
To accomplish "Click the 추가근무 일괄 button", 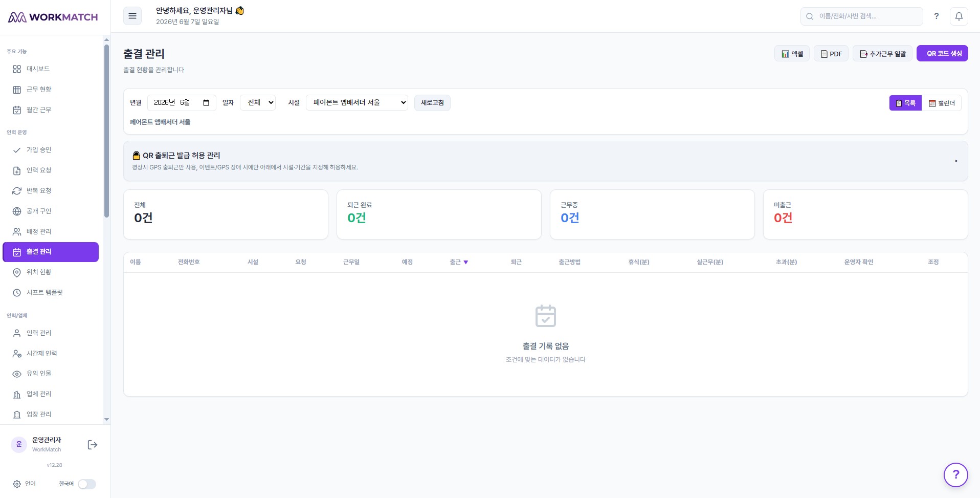I will click(882, 54).
